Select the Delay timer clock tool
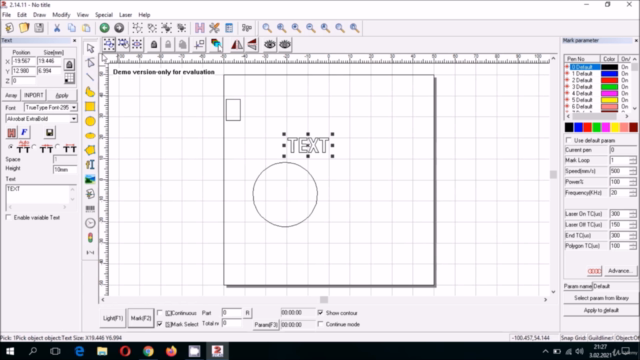The width and height of the screenshot is (640, 360). (90, 223)
